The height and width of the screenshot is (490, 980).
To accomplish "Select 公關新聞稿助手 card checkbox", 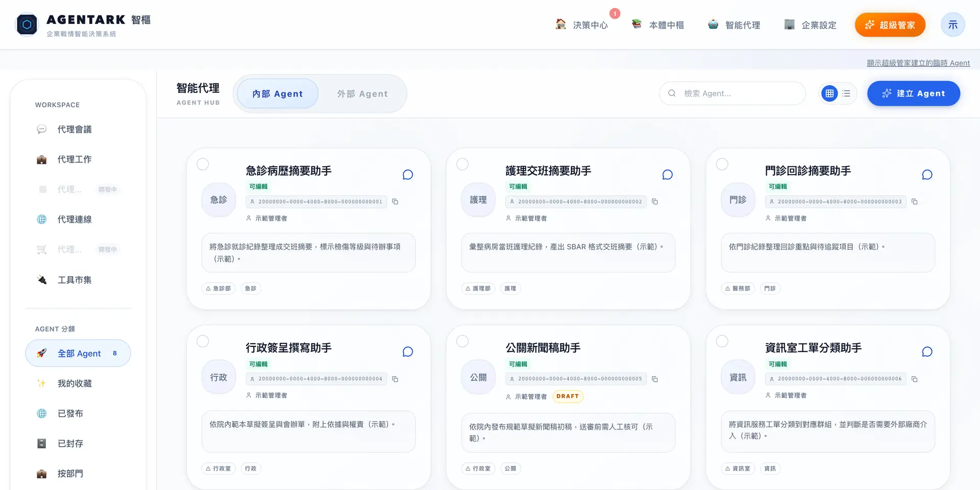I will pos(462,341).
